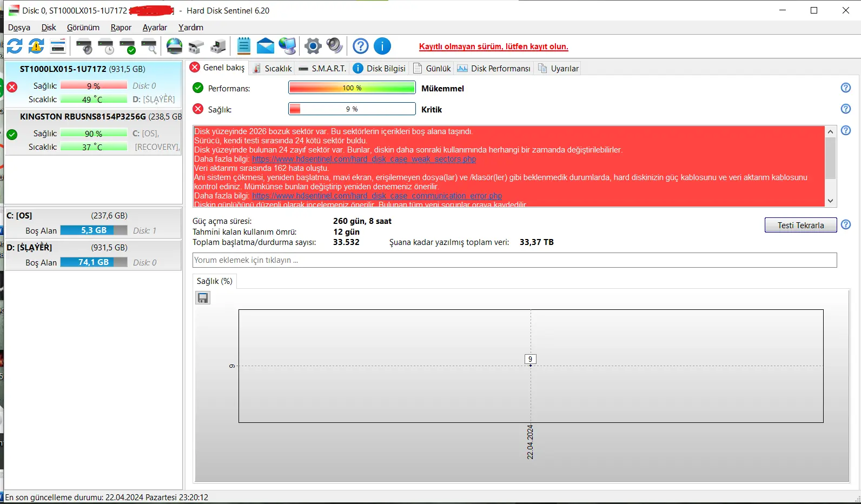Open the Disk menu
Screen dimensions: 861x504
pos(49,28)
